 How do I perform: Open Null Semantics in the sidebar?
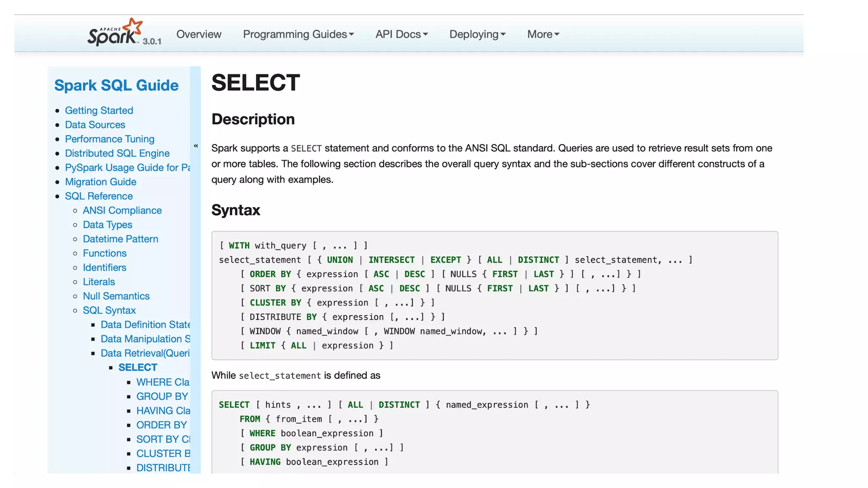pyautogui.click(x=116, y=296)
